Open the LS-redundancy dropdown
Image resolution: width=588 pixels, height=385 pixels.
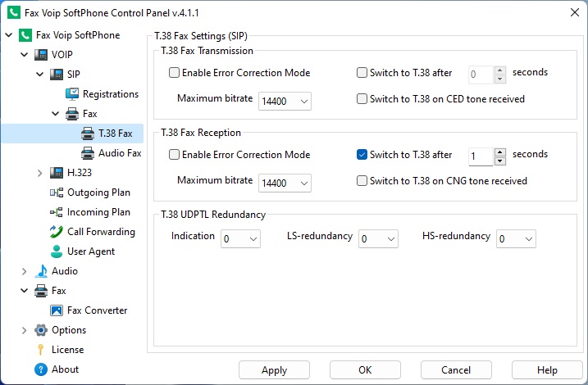pos(378,239)
